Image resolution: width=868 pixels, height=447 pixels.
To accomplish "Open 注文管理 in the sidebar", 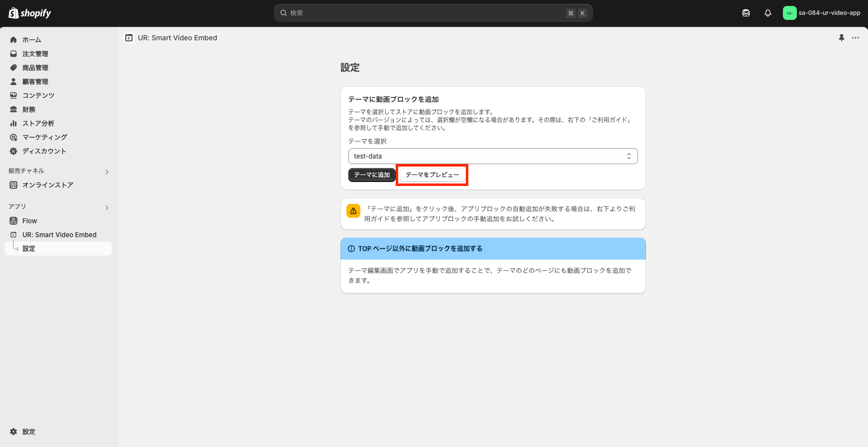I will click(58, 54).
